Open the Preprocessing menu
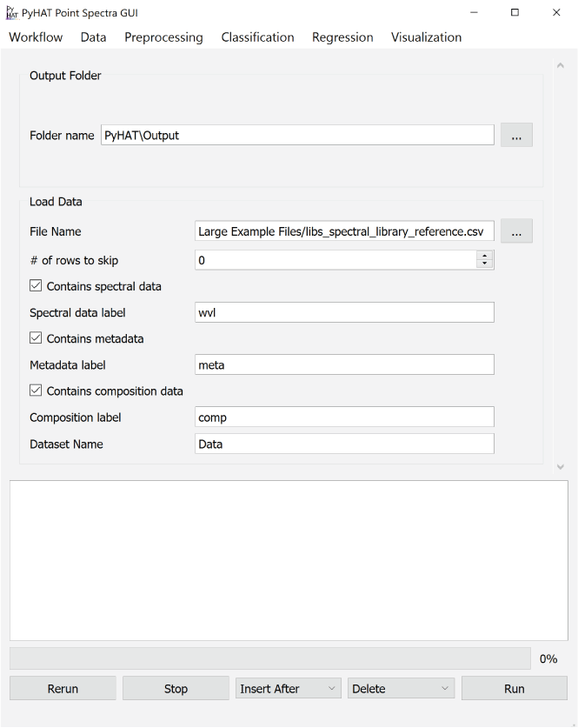Screen dimensions: 578x728 163,37
